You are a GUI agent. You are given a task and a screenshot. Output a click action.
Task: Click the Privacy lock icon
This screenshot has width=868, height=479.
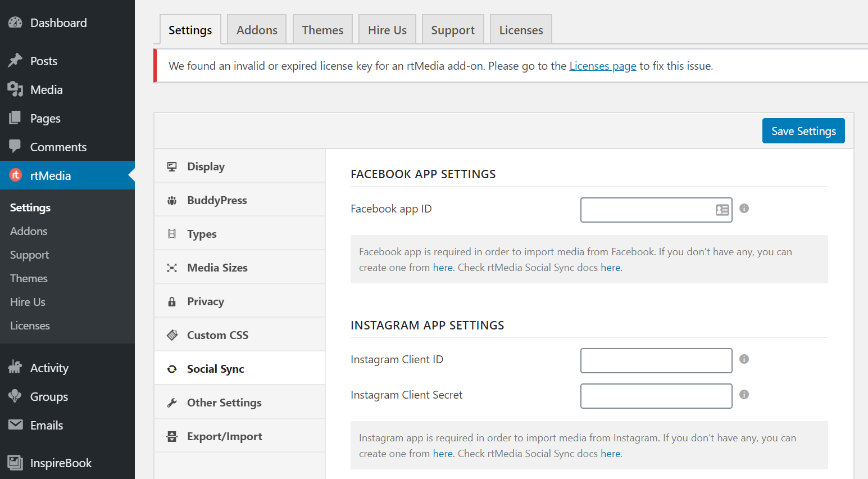coord(172,301)
